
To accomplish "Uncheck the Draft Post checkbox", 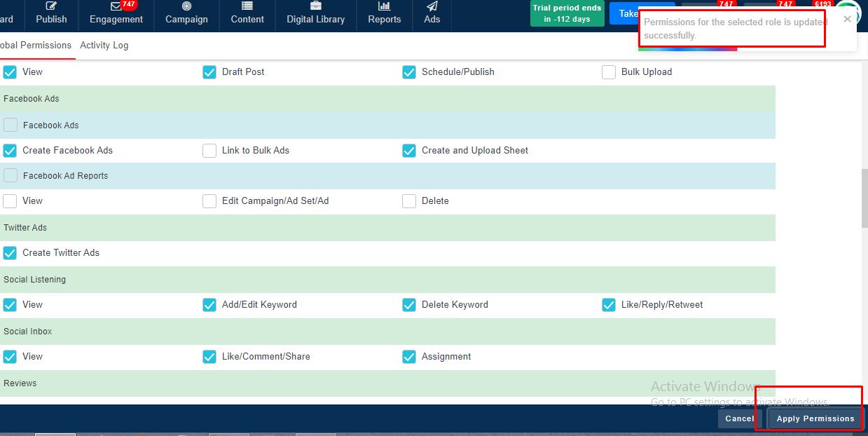I will coord(209,72).
